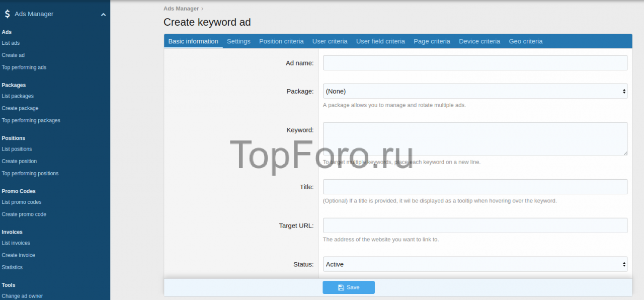Open Create ad in sidebar
This screenshot has width=644, height=300.
pos(13,55)
